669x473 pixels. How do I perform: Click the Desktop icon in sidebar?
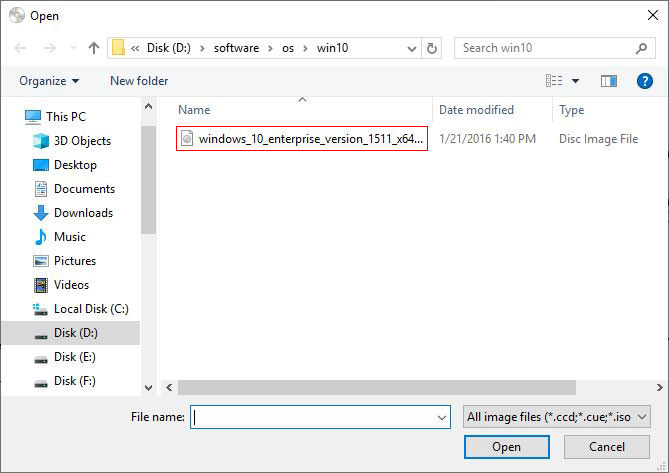(x=41, y=165)
